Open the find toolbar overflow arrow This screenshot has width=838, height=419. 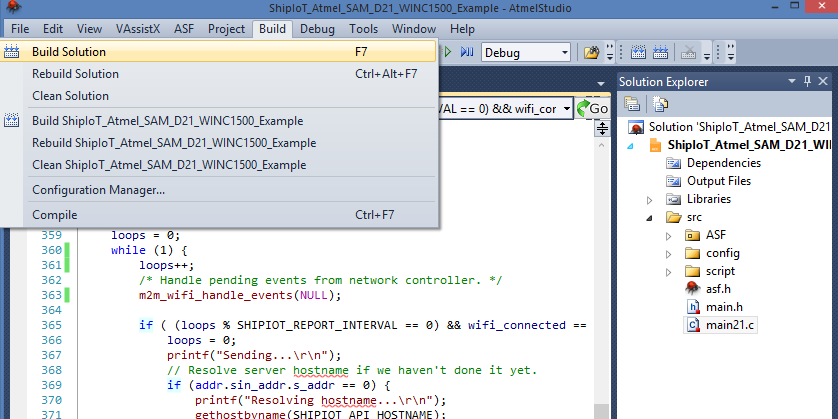[x=610, y=53]
